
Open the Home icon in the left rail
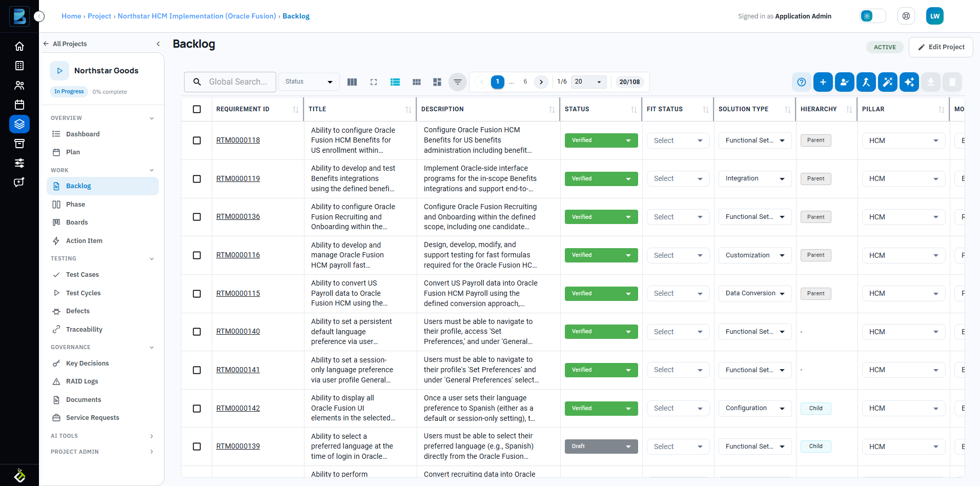pos(19,46)
